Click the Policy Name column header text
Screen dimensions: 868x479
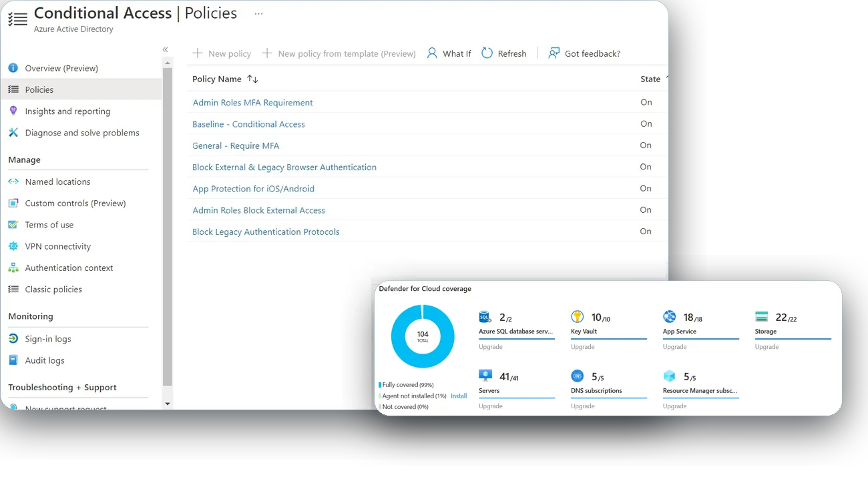217,79
